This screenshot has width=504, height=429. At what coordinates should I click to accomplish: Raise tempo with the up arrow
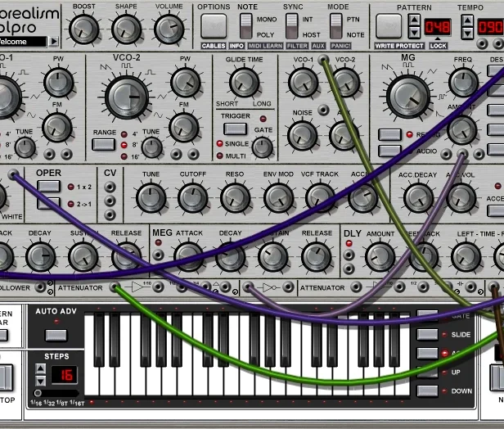coord(467,21)
